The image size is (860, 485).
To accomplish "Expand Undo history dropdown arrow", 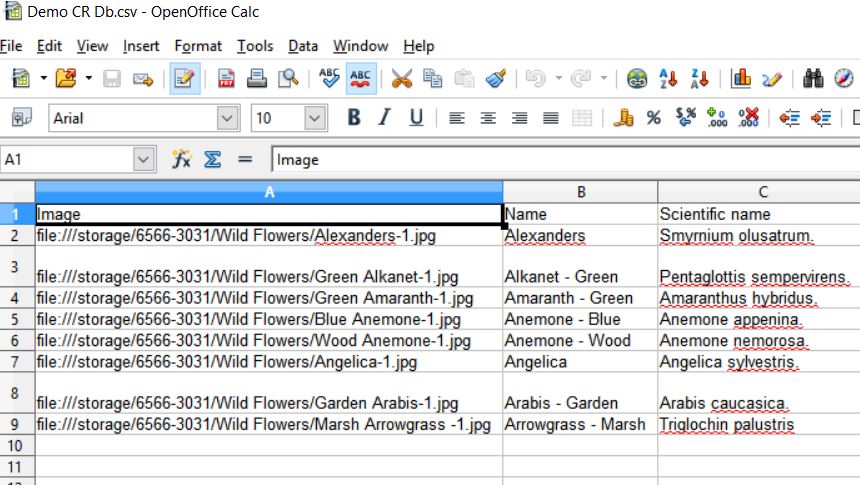I will (558, 78).
